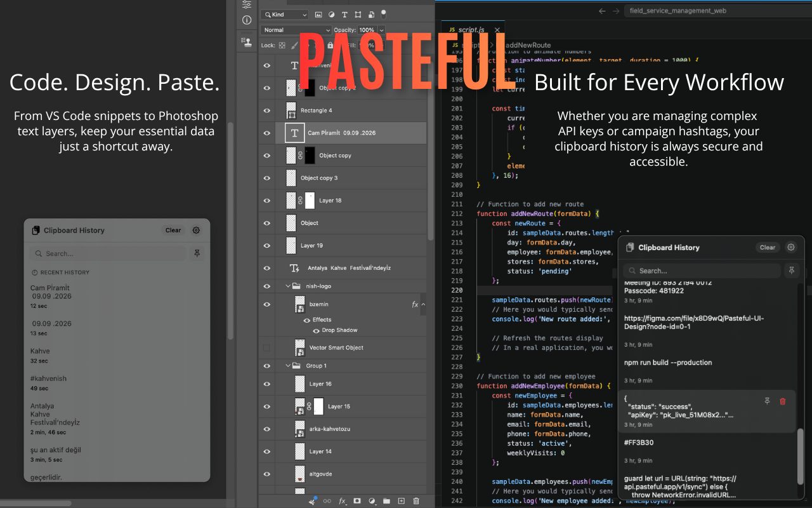Clear the right Clipboard History list

click(x=768, y=248)
